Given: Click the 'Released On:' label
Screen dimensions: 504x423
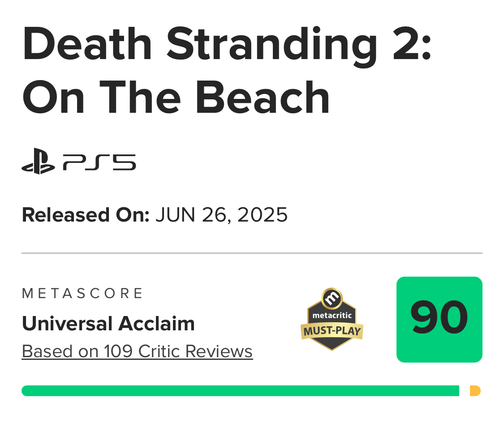Looking at the screenshot, I should (86, 215).
